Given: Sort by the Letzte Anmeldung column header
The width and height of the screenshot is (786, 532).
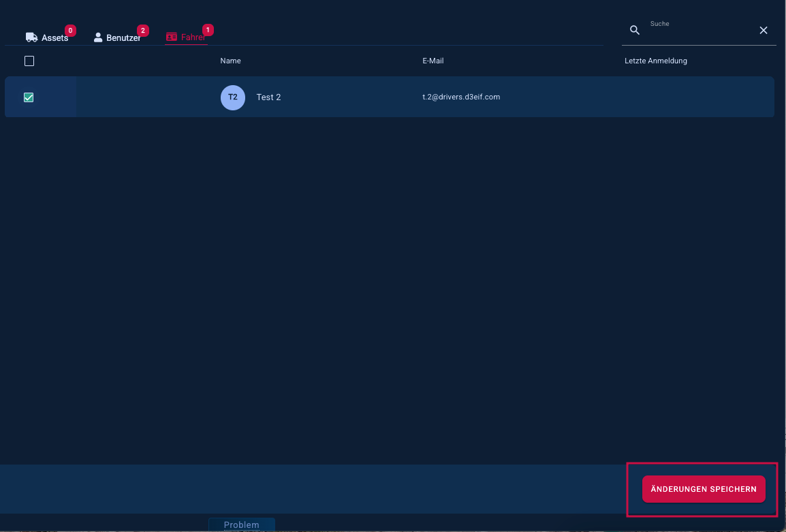Looking at the screenshot, I should 655,61.
